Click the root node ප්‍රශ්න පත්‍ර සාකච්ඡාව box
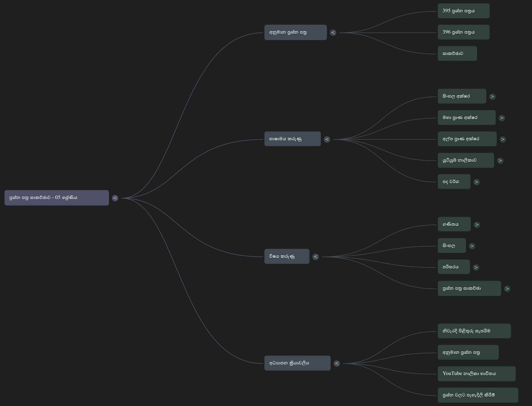Image resolution: width=532 pixels, height=406 pixels. (57, 198)
